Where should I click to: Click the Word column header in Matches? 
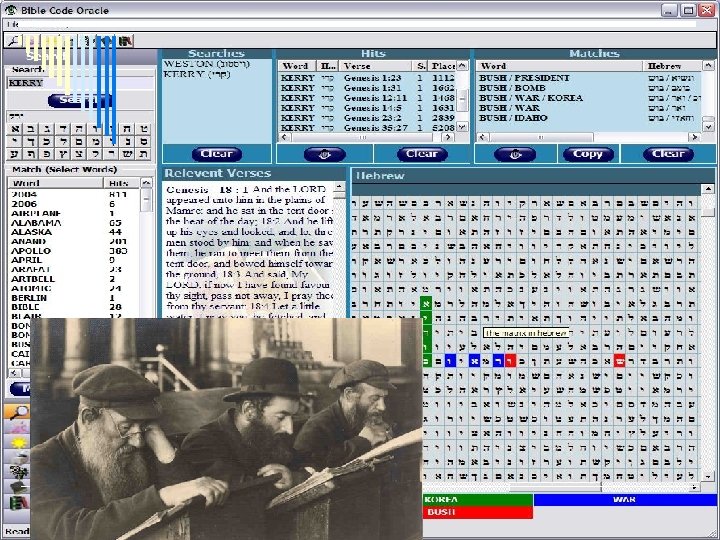(560, 66)
